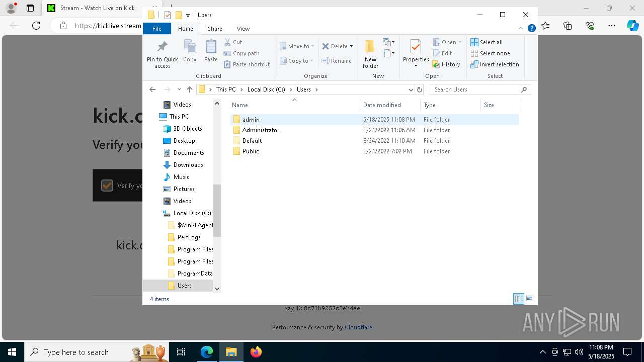Click the Open ribbon button
The height and width of the screenshot is (362, 644).
[x=447, y=42]
